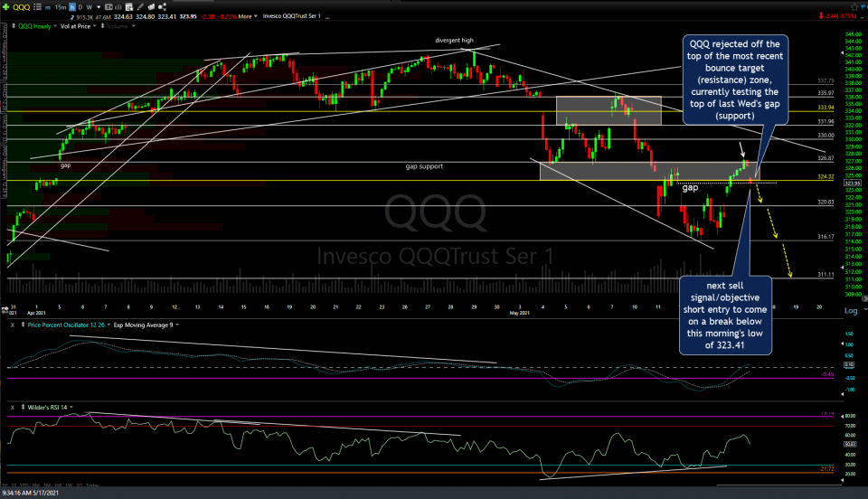Click reorder arrows for Wilder's RSI

[x=23, y=407]
